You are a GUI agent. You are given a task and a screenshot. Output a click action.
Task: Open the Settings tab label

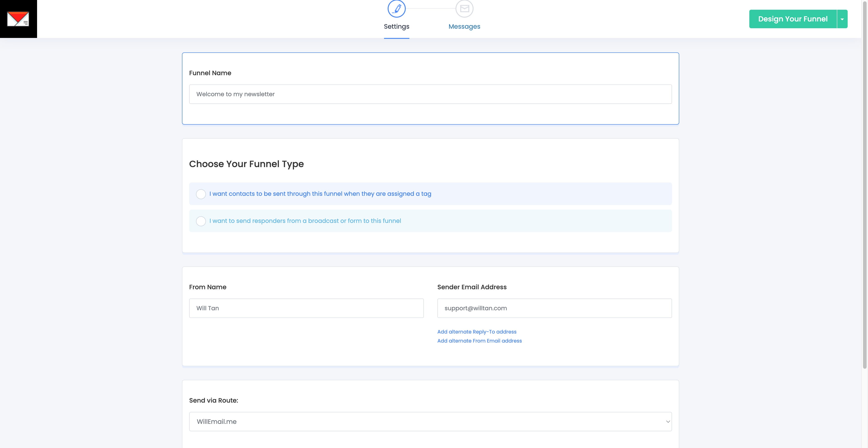(x=396, y=27)
